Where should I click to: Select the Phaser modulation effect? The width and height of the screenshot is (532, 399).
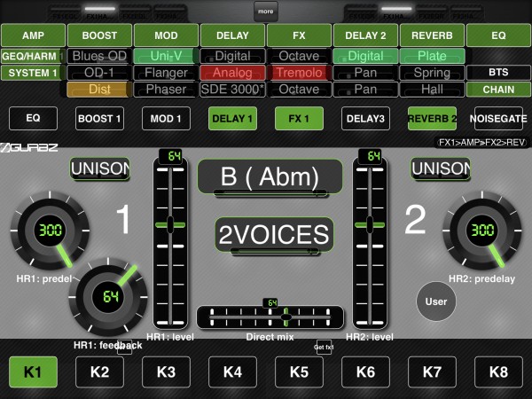tap(166, 90)
